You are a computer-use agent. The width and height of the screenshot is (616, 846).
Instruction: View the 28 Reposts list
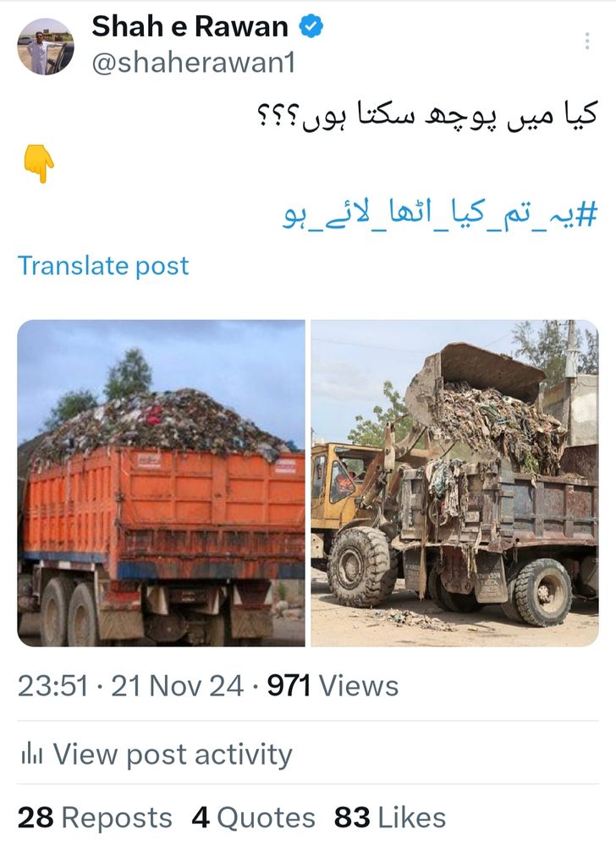(95, 817)
